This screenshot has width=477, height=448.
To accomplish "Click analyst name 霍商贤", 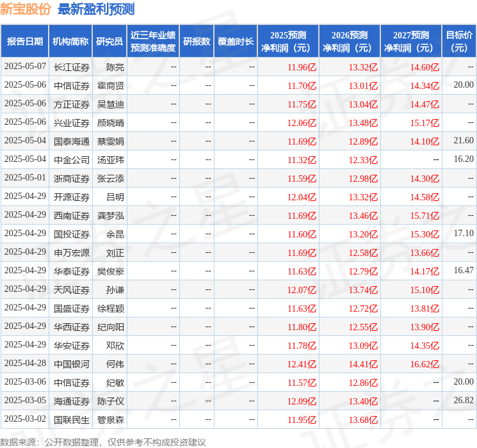I will pyautogui.click(x=110, y=86).
